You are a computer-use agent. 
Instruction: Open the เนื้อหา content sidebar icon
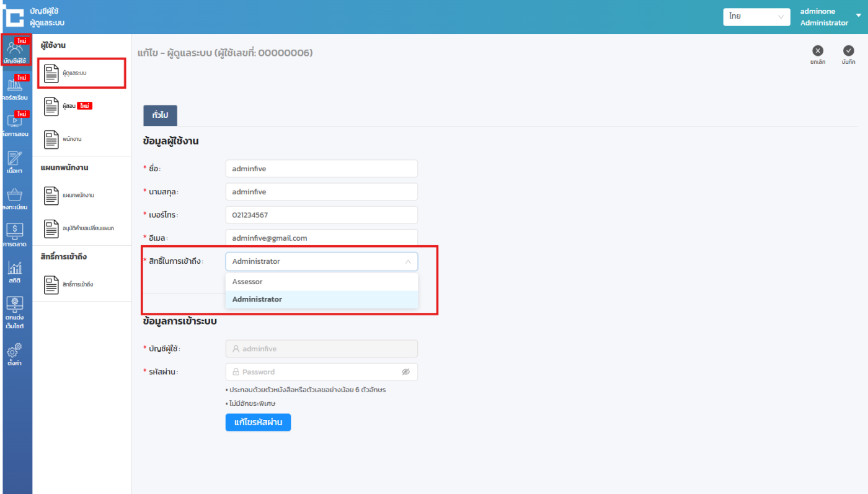click(15, 161)
